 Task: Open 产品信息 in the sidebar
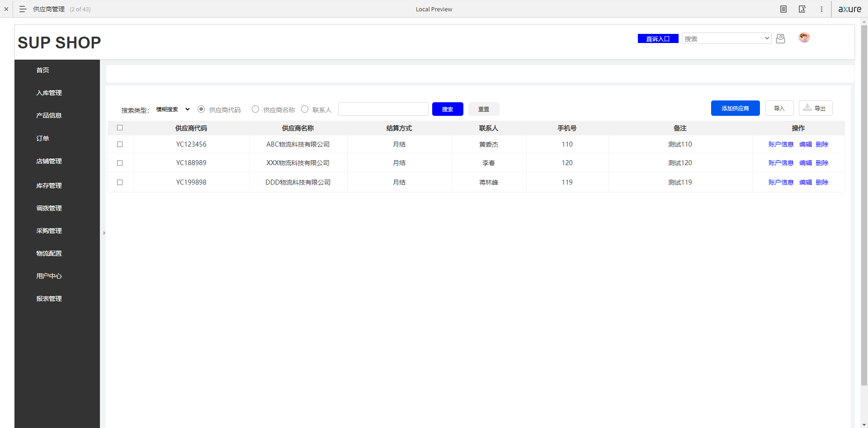(x=49, y=115)
